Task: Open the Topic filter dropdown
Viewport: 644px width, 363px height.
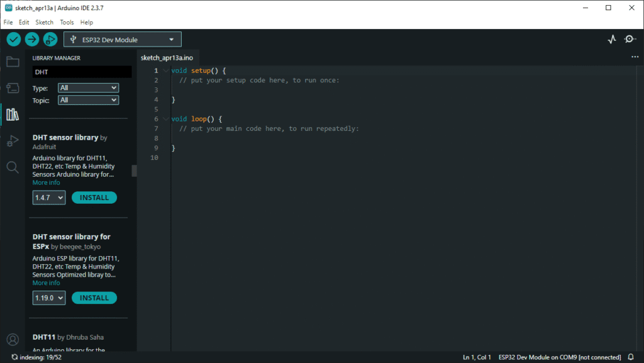Action: (88, 100)
